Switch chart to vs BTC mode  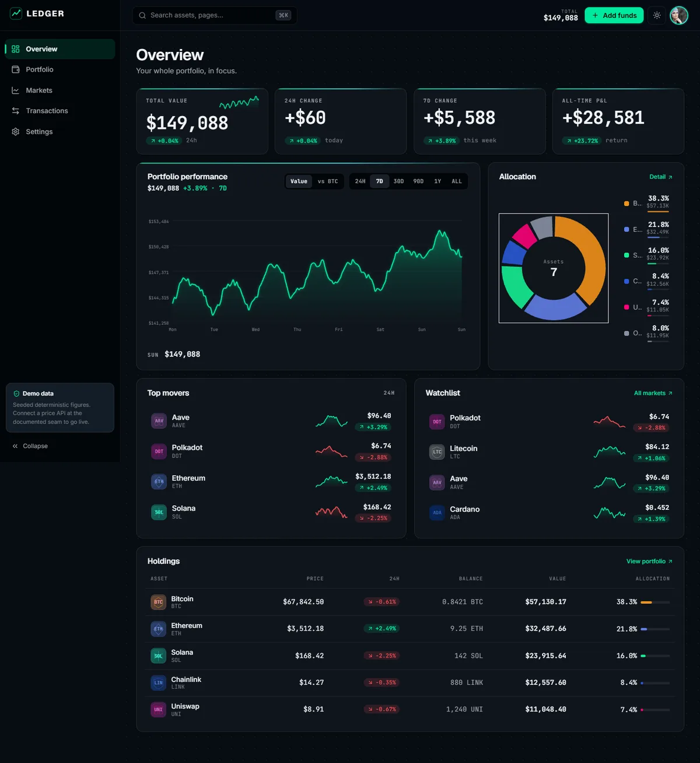pyautogui.click(x=328, y=181)
